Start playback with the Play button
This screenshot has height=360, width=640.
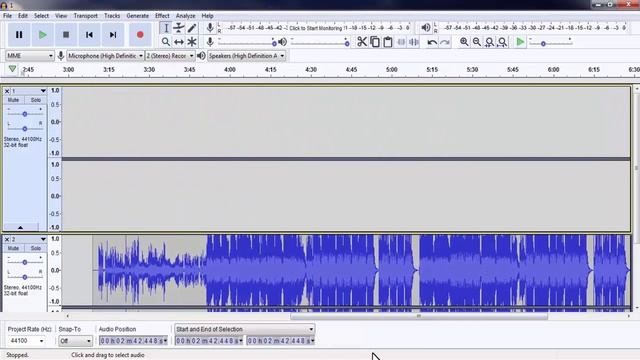point(42,35)
